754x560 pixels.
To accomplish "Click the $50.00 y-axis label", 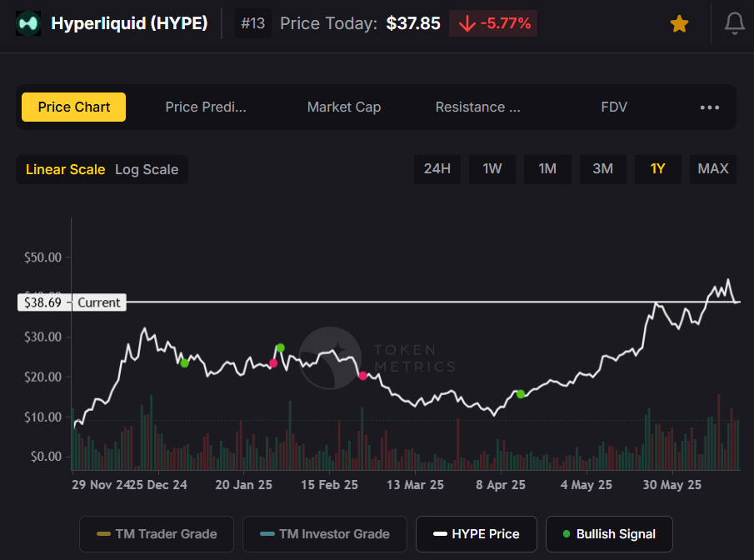I will (42, 257).
